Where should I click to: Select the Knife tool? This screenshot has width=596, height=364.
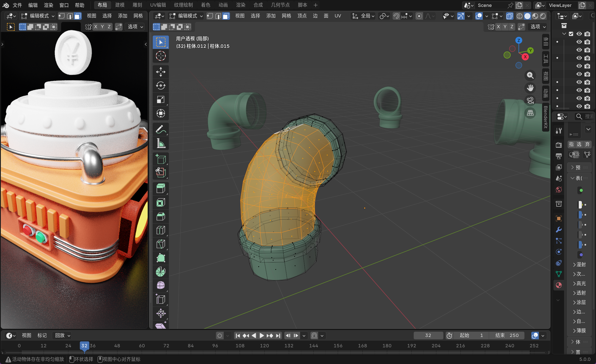[x=161, y=244]
